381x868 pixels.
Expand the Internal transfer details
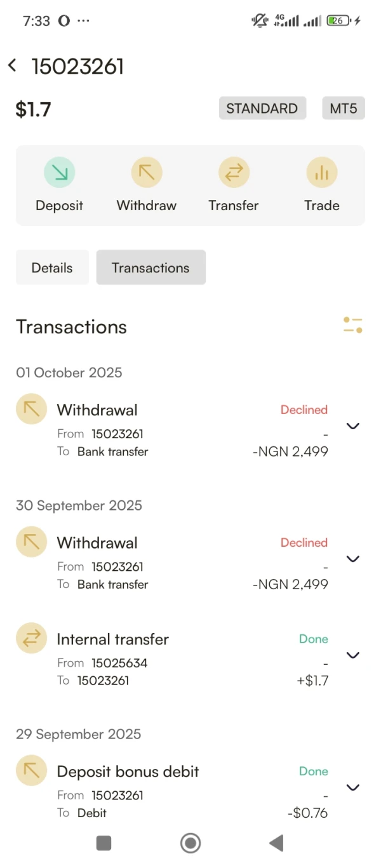(353, 655)
